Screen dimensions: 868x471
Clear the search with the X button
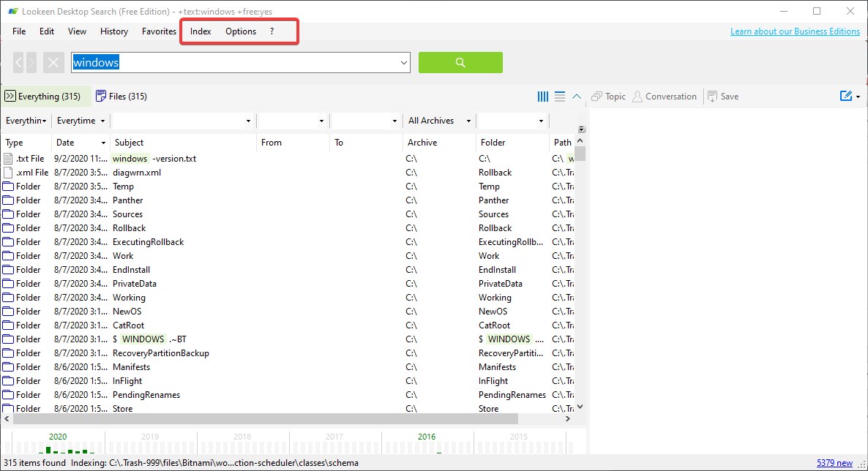(x=53, y=63)
